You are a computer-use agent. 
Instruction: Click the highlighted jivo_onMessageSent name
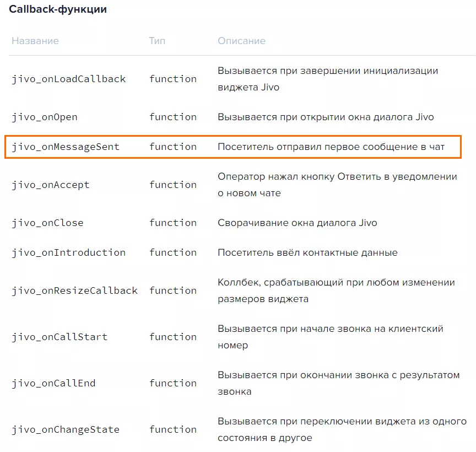[x=66, y=147]
